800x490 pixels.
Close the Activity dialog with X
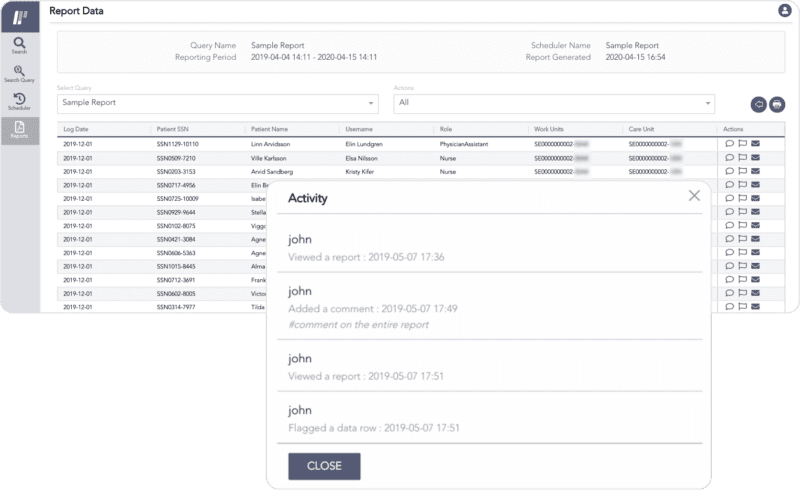694,195
